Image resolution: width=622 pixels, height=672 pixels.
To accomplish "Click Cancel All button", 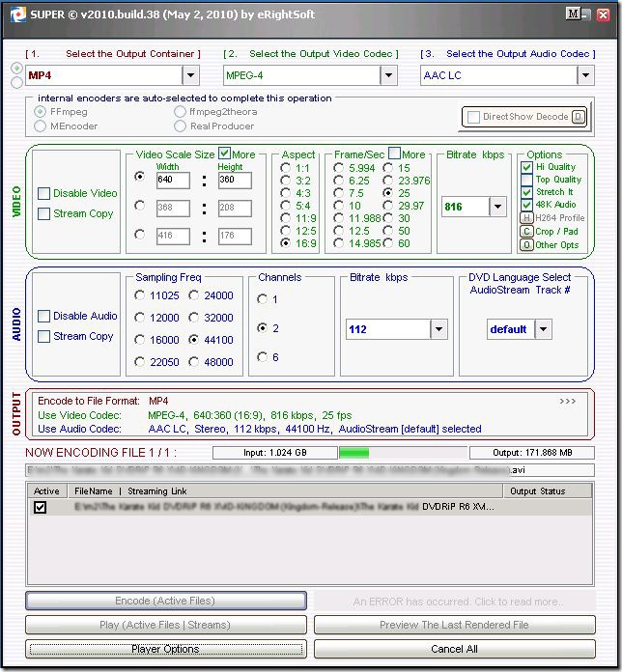I will [x=454, y=649].
